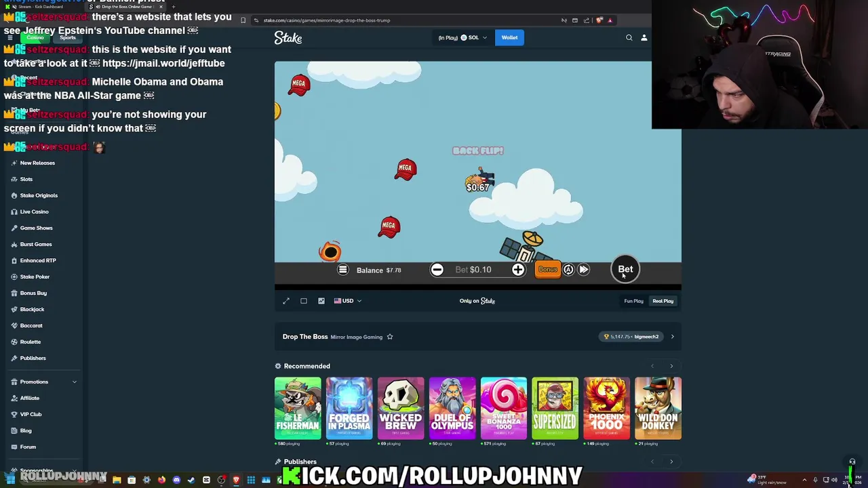Open Firefox from the taskbar
The height and width of the screenshot is (488, 868).
[161, 480]
